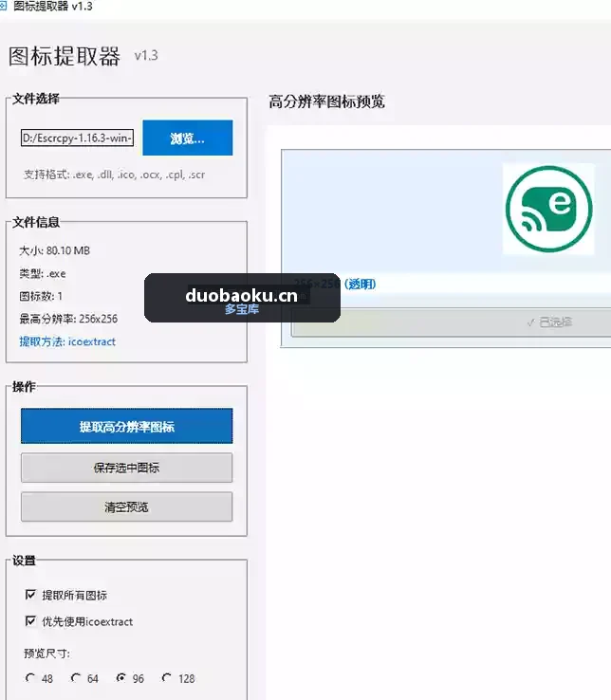Click the file path input field
The height and width of the screenshot is (700, 611).
click(77, 138)
